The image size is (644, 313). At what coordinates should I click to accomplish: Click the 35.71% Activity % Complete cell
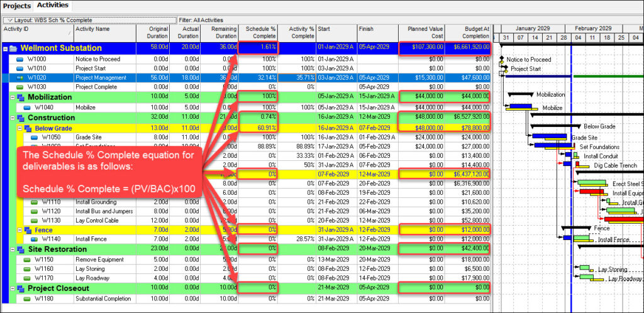297,77
